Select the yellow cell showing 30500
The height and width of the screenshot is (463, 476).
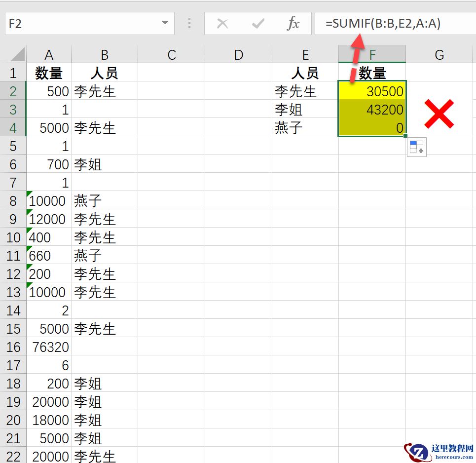371,91
